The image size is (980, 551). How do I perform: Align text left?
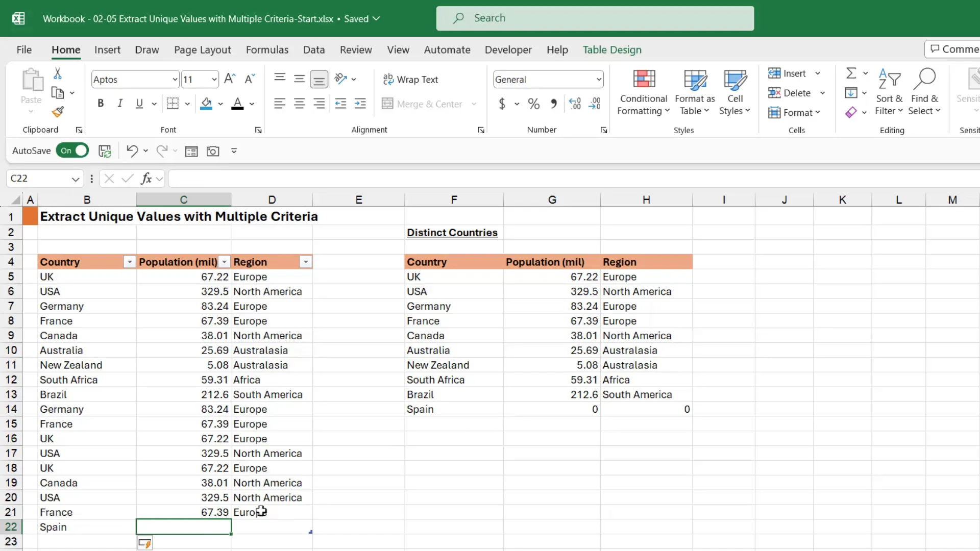279,104
